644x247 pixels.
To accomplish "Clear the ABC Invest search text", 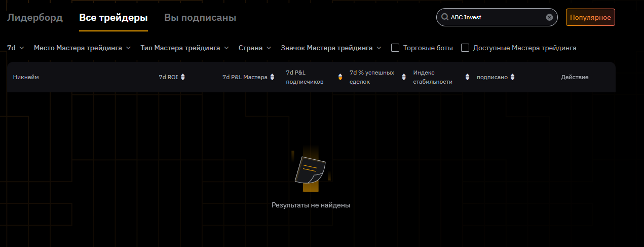I will coord(549,17).
